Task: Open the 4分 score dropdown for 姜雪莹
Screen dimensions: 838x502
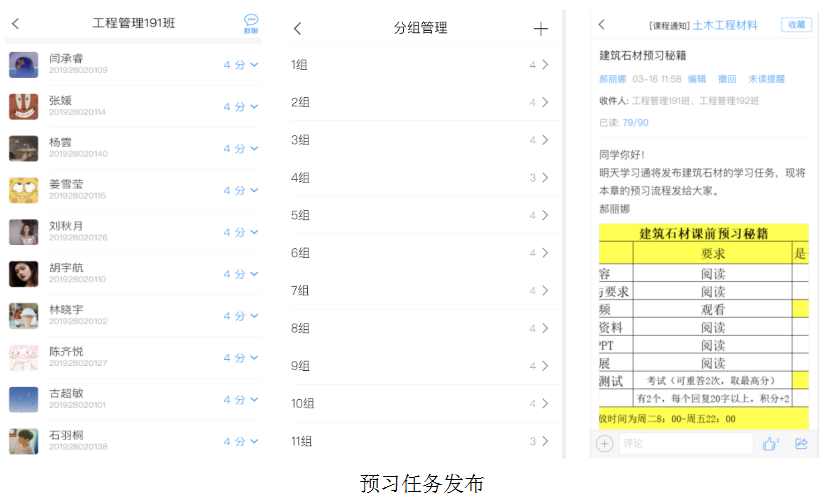Action: point(241,190)
